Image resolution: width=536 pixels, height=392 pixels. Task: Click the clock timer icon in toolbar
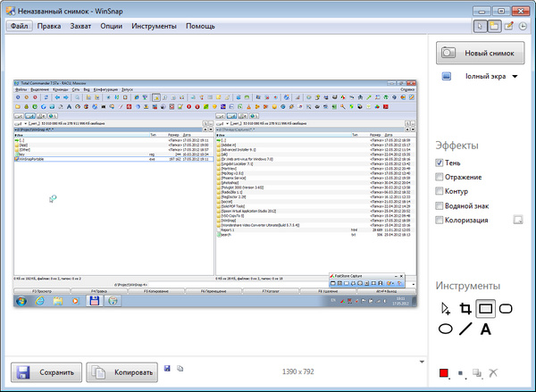tap(522, 27)
